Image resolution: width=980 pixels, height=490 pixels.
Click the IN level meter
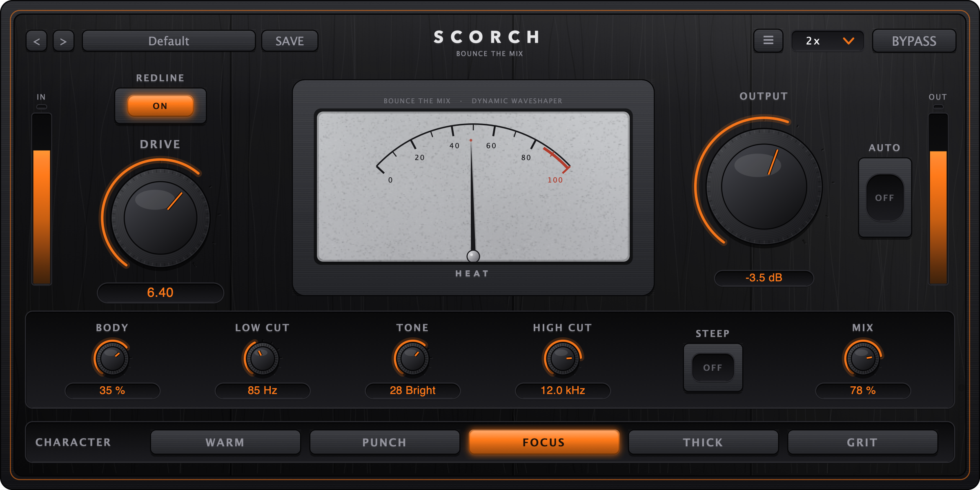coord(42,199)
